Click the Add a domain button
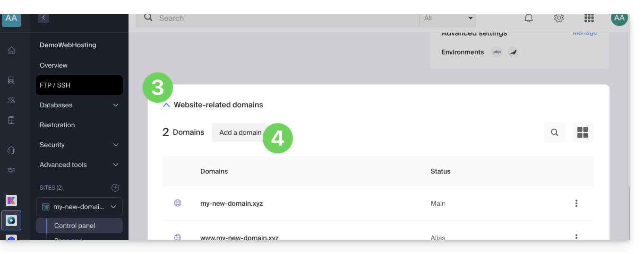The width and height of the screenshot is (644, 254). pyautogui.click(x=239, y=132)
